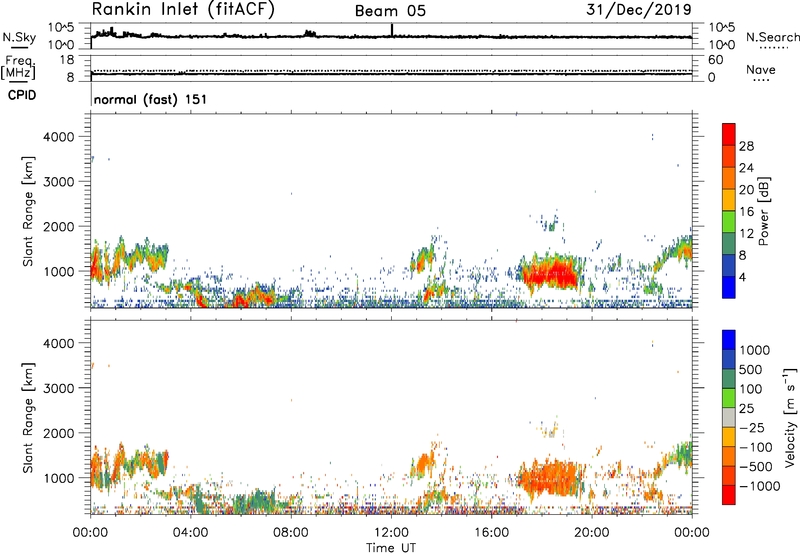Pick the red bottom velocity colorbar segment
Viewport: 800px width, 554px height.
[x=729, y=495]
